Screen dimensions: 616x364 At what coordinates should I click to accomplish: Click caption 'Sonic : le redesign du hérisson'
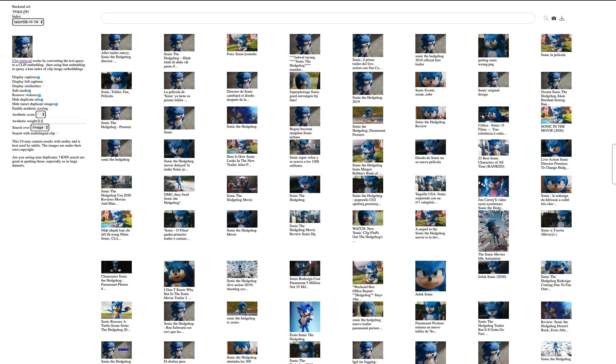tap(555, 200)
